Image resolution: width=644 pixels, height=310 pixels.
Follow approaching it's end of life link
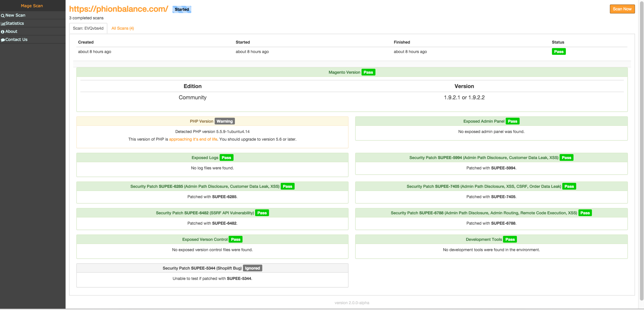pos(193,139)
